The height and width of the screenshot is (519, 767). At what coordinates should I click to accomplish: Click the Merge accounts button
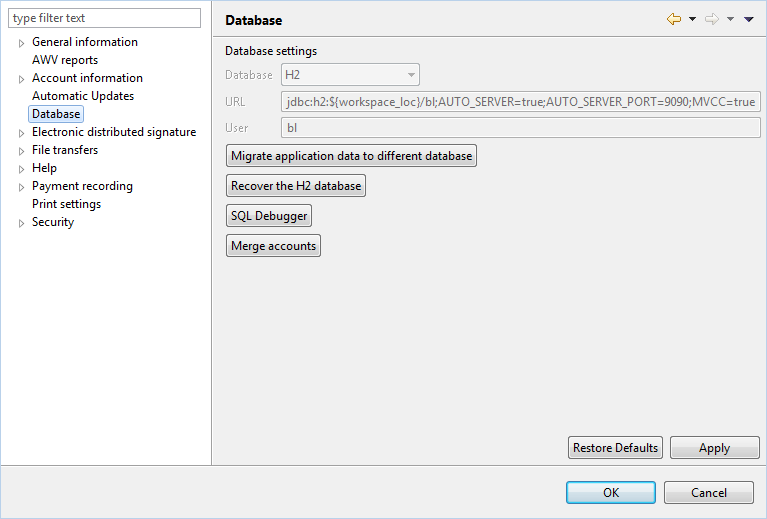pos(273,246)
